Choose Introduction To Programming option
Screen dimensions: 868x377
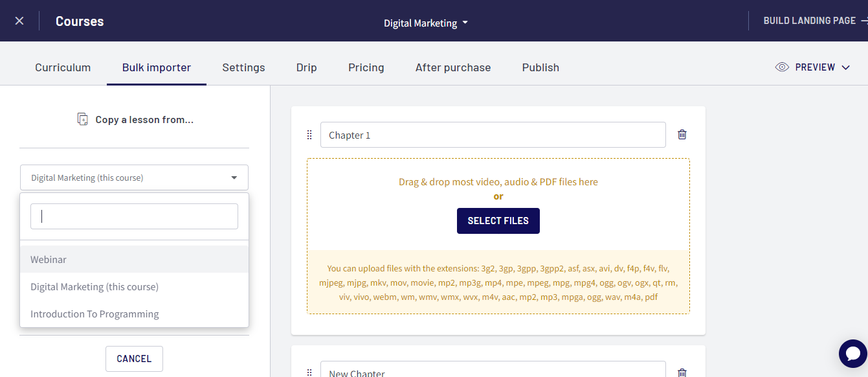(x=134, y=314)
